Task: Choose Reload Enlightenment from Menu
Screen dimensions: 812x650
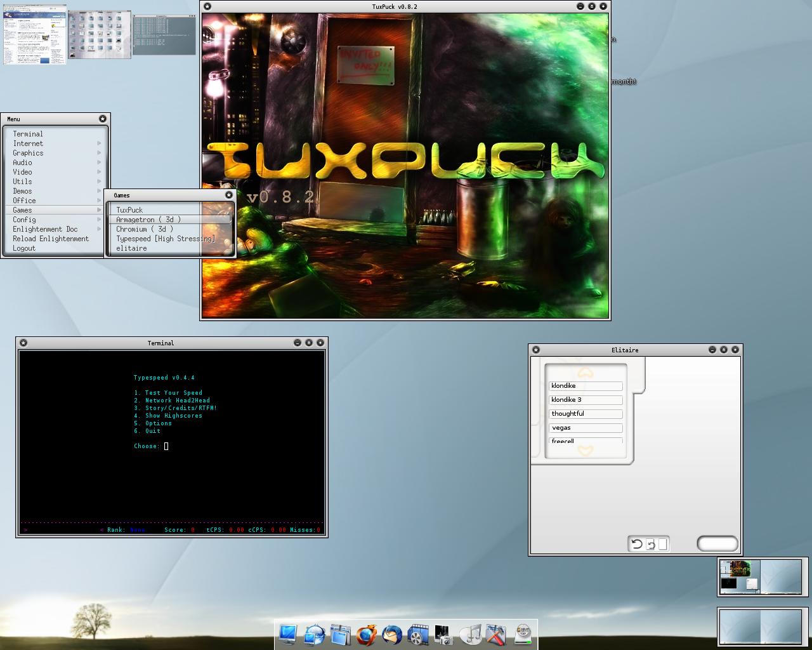Action: pyautogui.click(x=55, y=239)
